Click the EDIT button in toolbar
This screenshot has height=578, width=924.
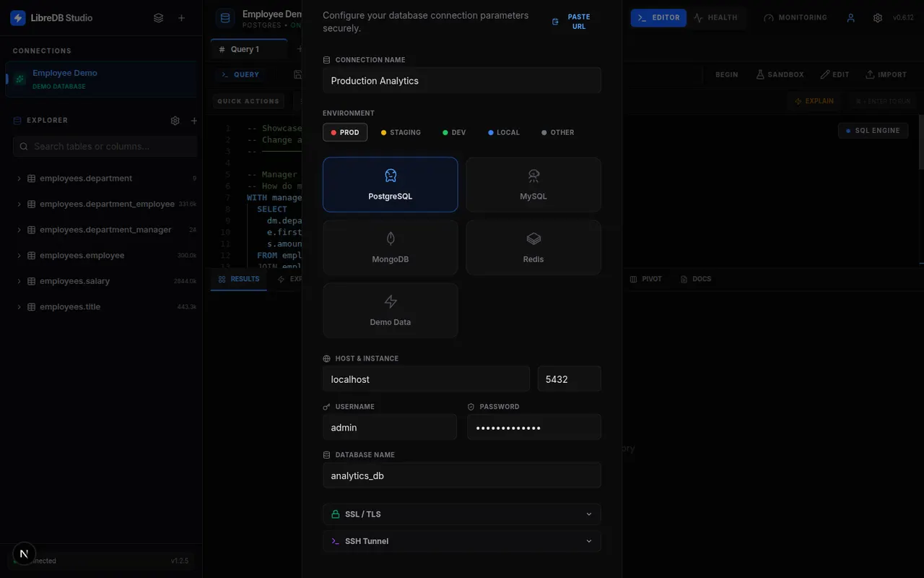point(835,74)
